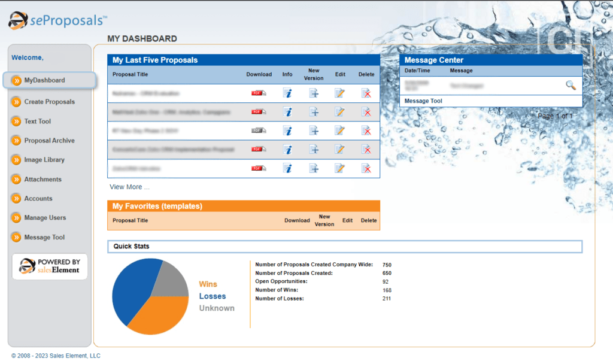Edit the fourth proposal in the list

click(x=339, y=150)
